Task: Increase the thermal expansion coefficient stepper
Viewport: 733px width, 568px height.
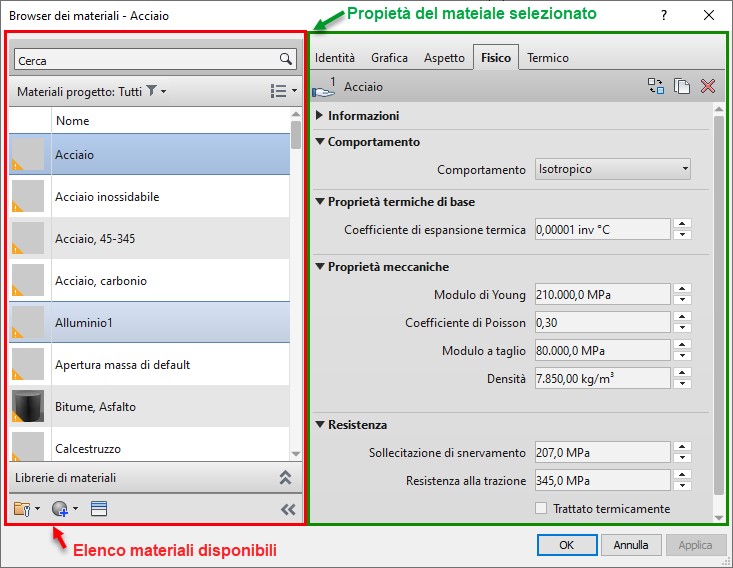Action: pyautogui.click(x=683, y=224)
